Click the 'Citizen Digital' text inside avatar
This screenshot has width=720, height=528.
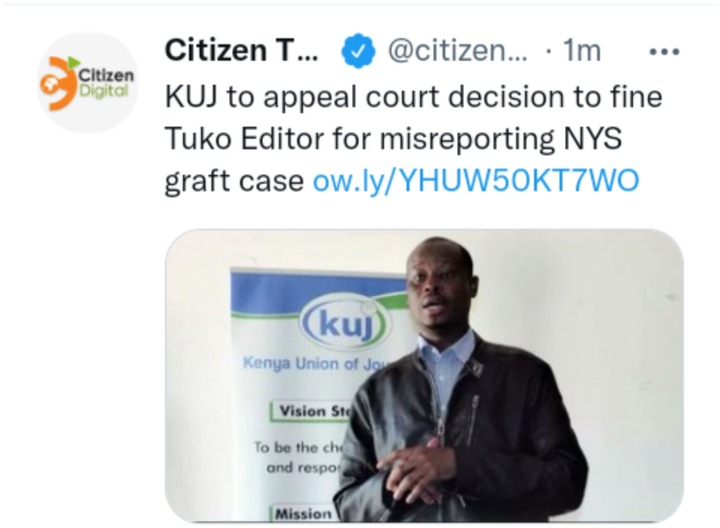pyautogui.click(x=106, y=83)
